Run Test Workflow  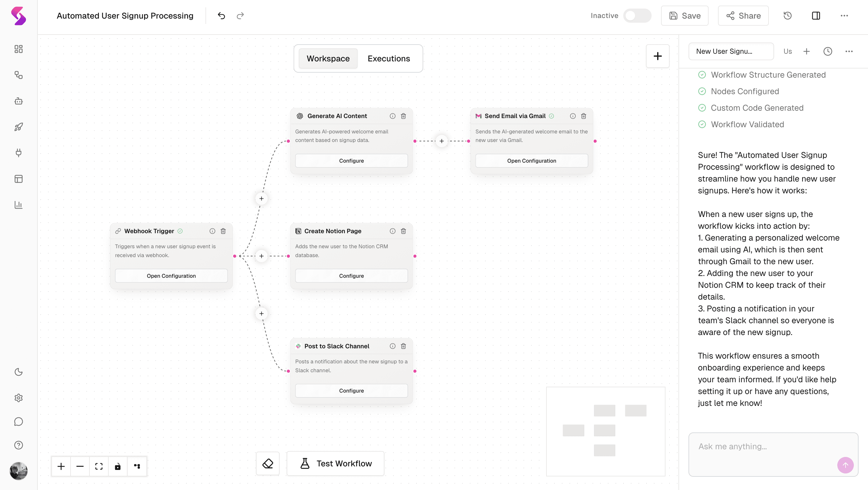pos(335,463)
